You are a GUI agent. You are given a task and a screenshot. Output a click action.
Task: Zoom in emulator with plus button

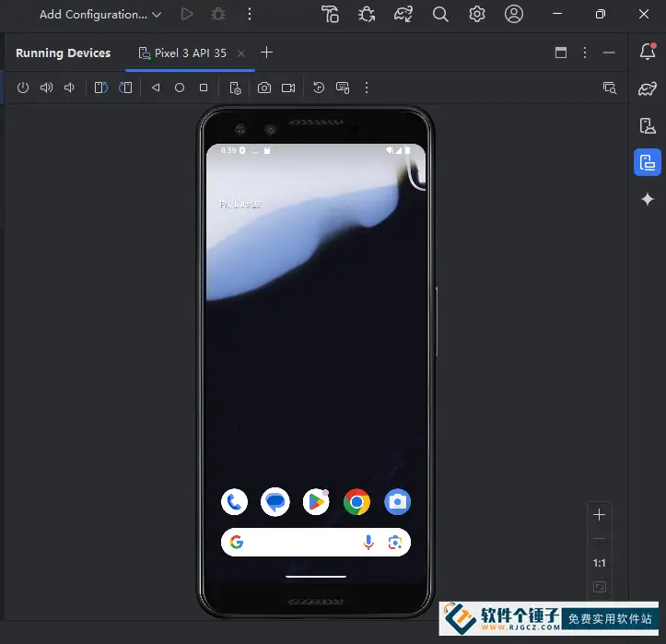tap(599, 515)
